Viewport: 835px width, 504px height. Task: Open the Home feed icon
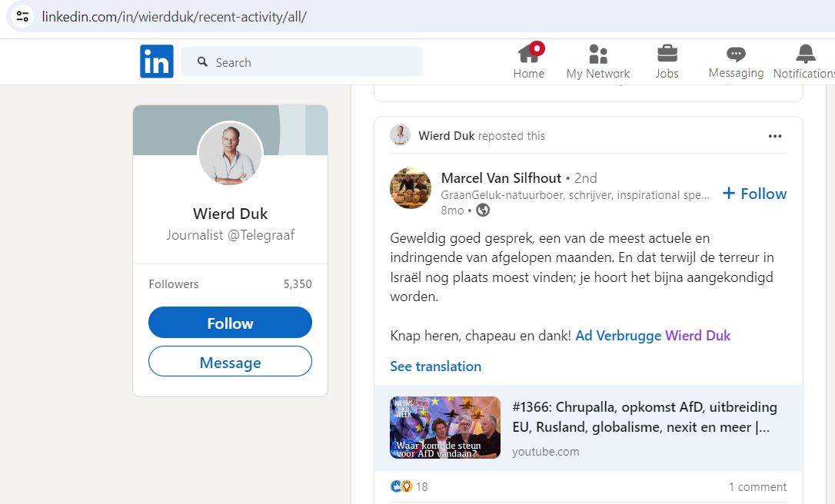[529, 54]
